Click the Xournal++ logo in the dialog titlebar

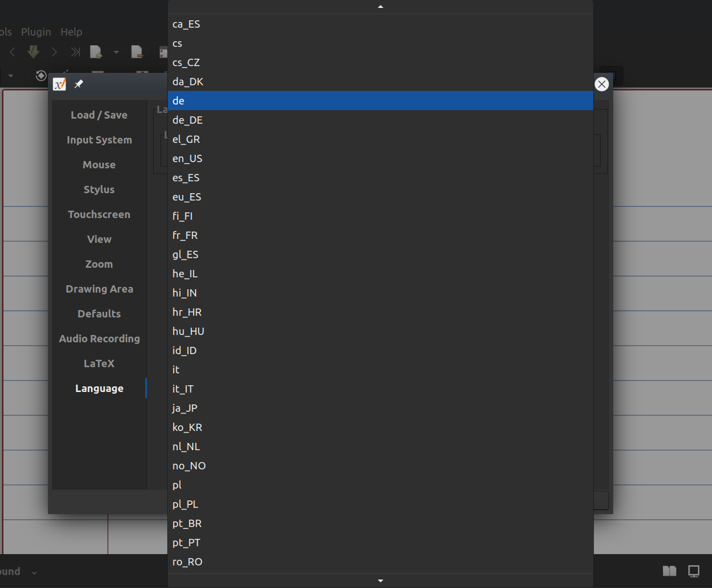point(59,84)
